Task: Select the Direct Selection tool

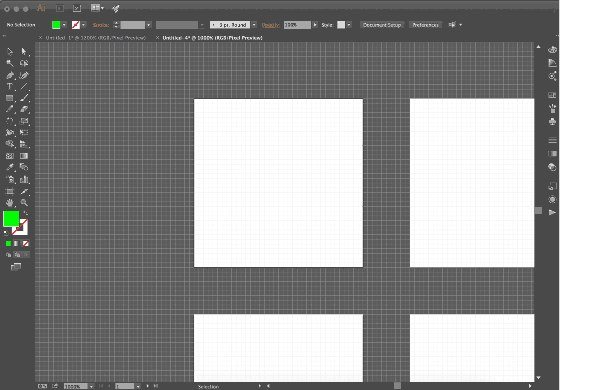Action: click(x=24, y=51)
